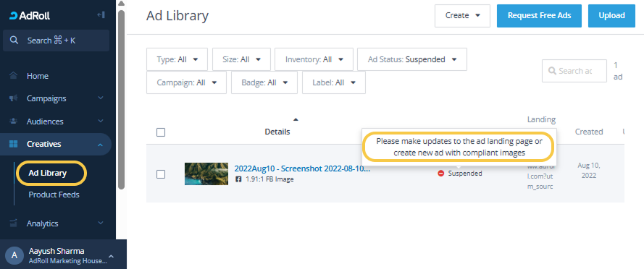Viewport: 644px width, 269px height.
Task: Expand the Create dropdown button
Action: (462, 16)
